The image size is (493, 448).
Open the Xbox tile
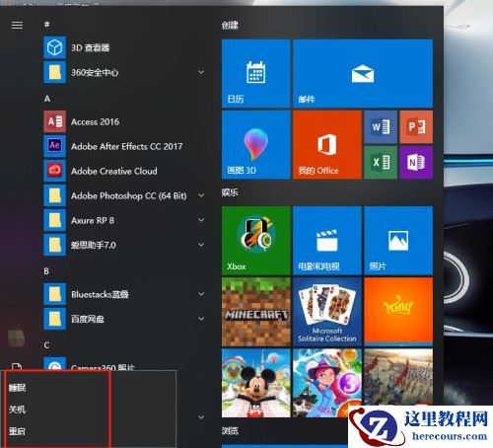pyautogui.click(x=256, y=241)
